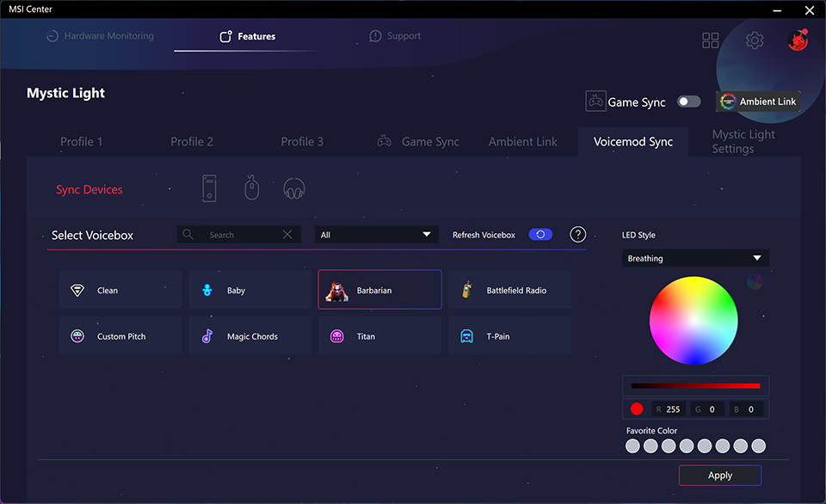Open the Profile 2 tab
This screenshot has height=504, width=826.
pos(192,142)
